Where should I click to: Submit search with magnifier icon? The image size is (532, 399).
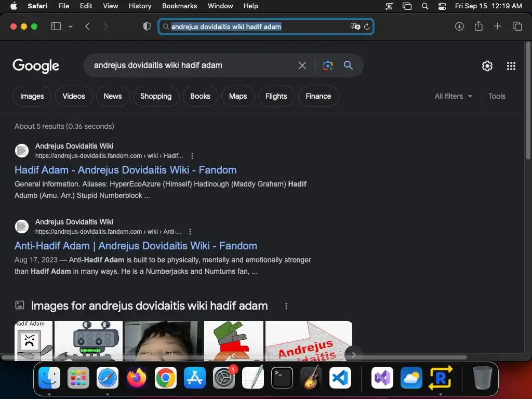click(348, 65)
